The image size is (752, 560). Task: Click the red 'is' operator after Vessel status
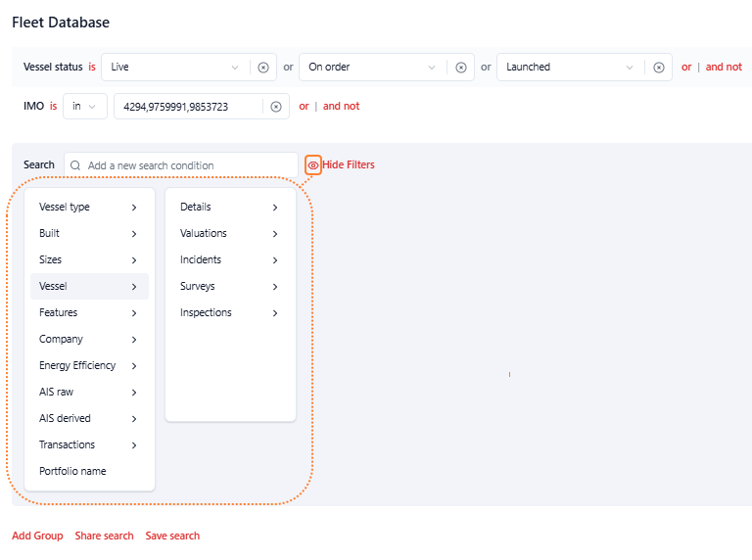pyautogui.click(x=92, y=68)
